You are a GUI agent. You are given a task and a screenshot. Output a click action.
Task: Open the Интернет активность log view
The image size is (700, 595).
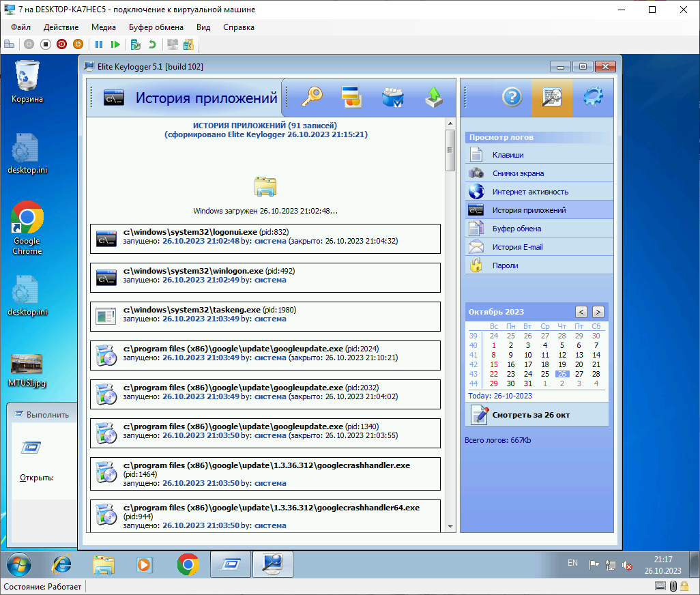[x=539, y=192]
